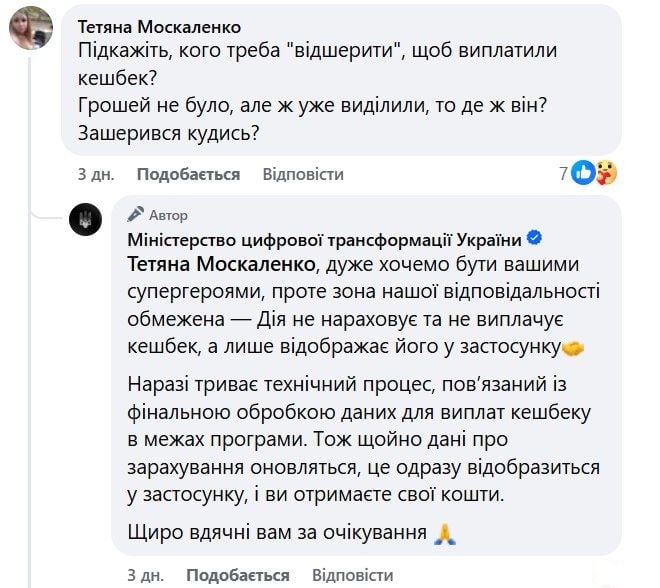Click the timestamp under Тетяна Москаленко's comment

click(x=95, y=174)
